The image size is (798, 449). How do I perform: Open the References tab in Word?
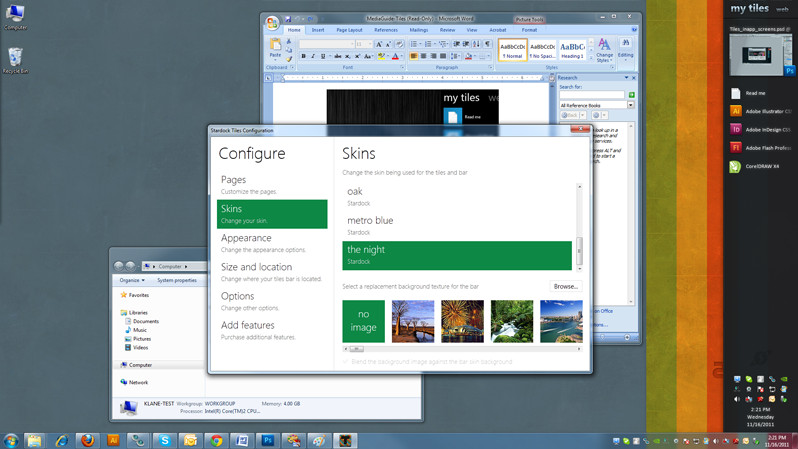(x=386, y=30)
